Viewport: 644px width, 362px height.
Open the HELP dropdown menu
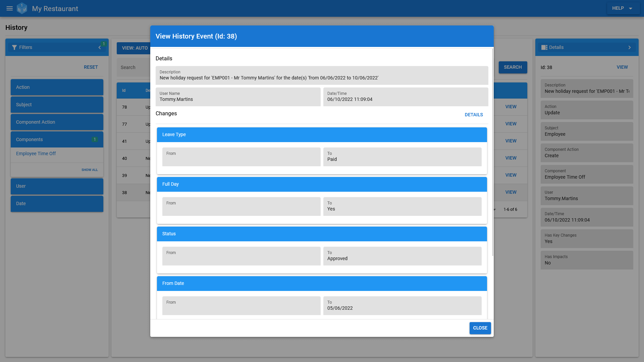[x=623, y=8]
